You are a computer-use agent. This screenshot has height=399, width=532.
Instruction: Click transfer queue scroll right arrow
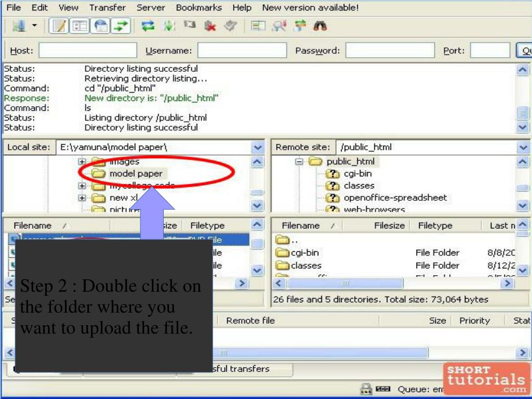tap(523, 353)
